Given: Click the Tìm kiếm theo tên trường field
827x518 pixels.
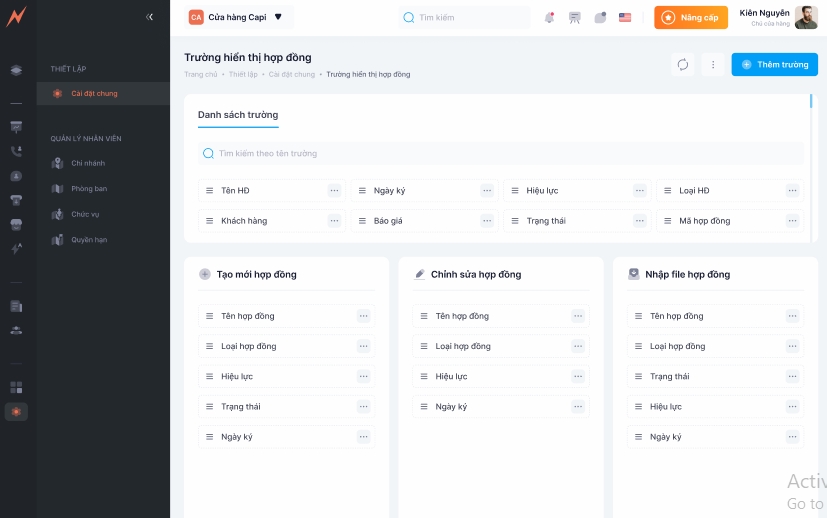Looking at the screenshot, I should pos(500,153).
